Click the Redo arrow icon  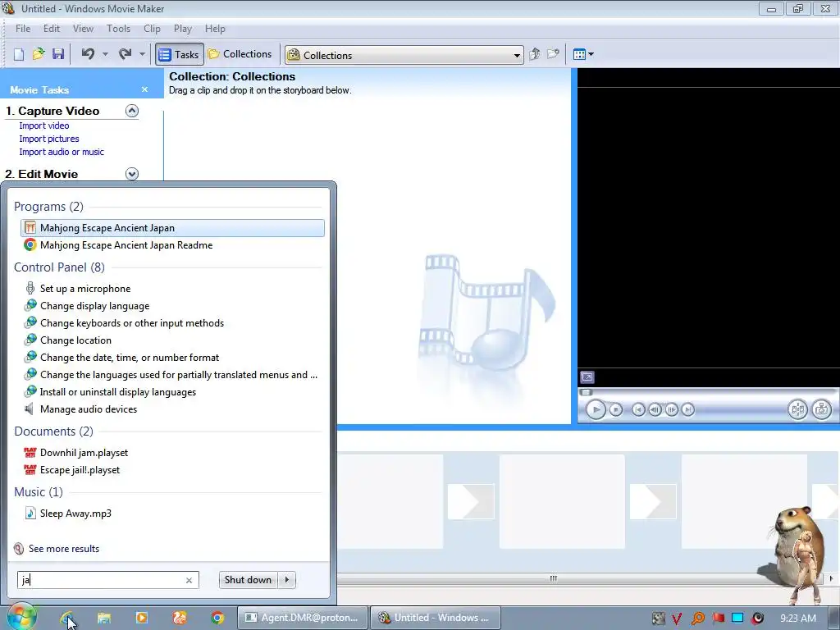coord(125,54)
